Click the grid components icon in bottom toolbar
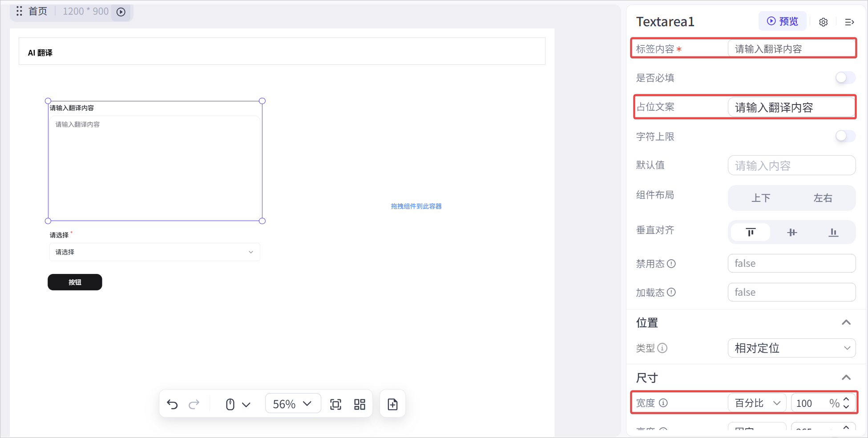 (x=359, y=404)
